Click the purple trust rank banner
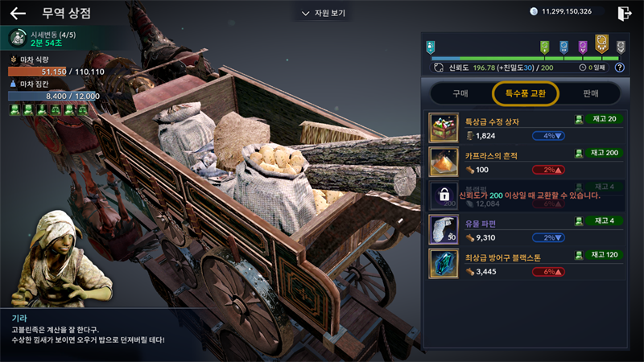 [x=583, y=47]
